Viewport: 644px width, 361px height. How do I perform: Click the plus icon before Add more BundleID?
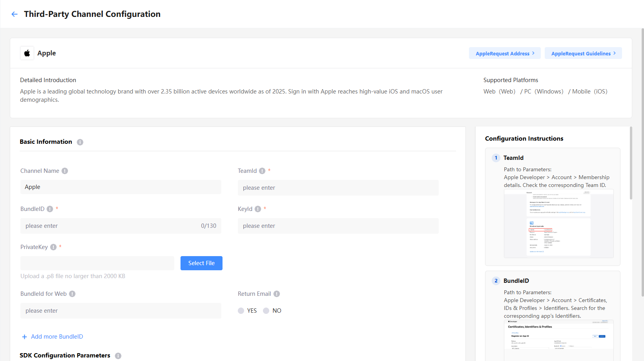[24, 337]
